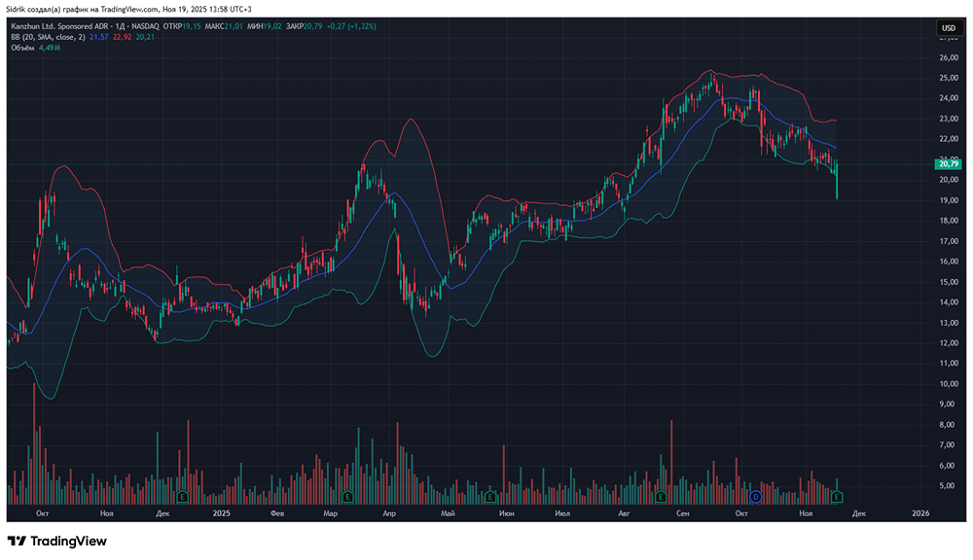Click the TradingView logo below the chart

point(56,541)
